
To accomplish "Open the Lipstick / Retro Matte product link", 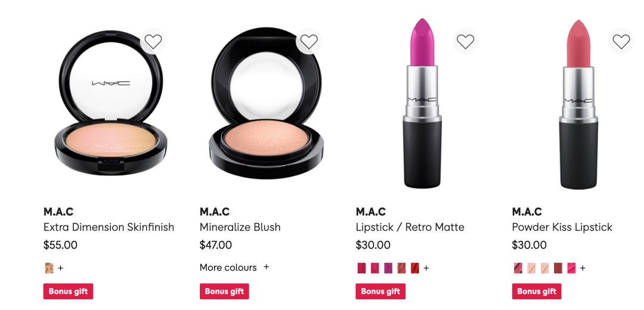I will [x=410, y=227].
